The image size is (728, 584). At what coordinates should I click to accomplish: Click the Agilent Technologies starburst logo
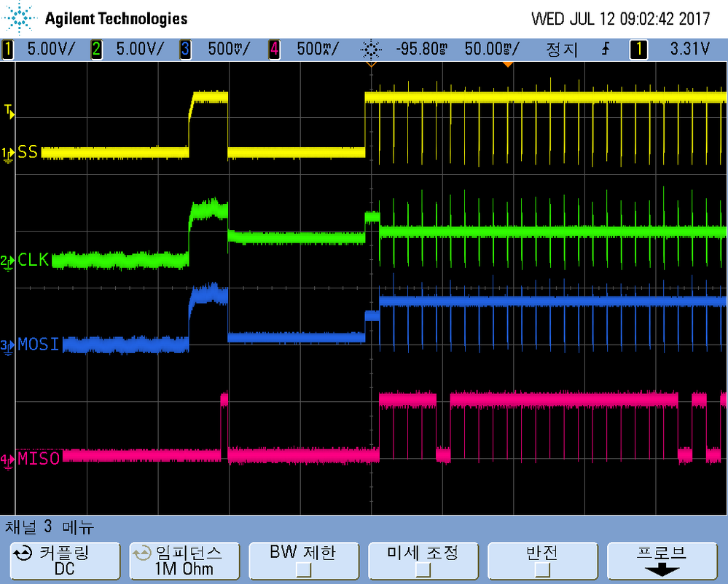[x=19, y=18]
